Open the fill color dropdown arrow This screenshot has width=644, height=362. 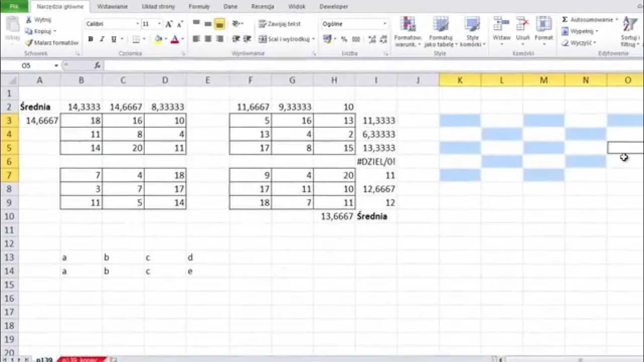point(166,39)
